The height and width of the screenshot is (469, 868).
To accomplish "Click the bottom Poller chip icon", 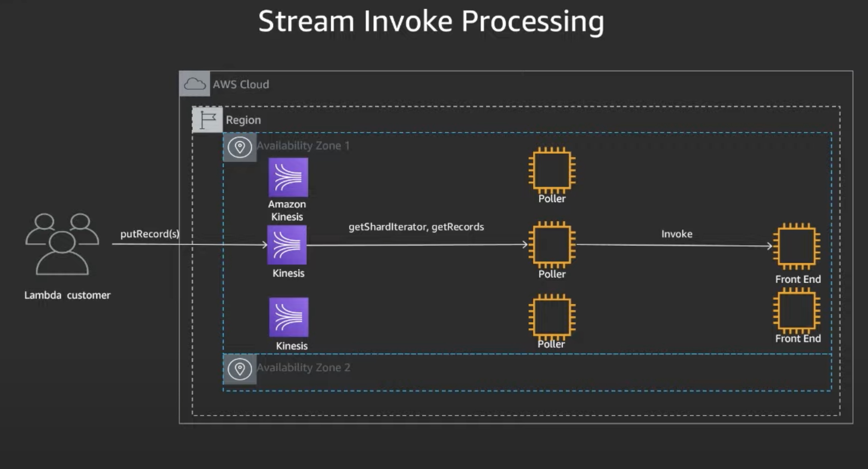I will coord(552,317).
